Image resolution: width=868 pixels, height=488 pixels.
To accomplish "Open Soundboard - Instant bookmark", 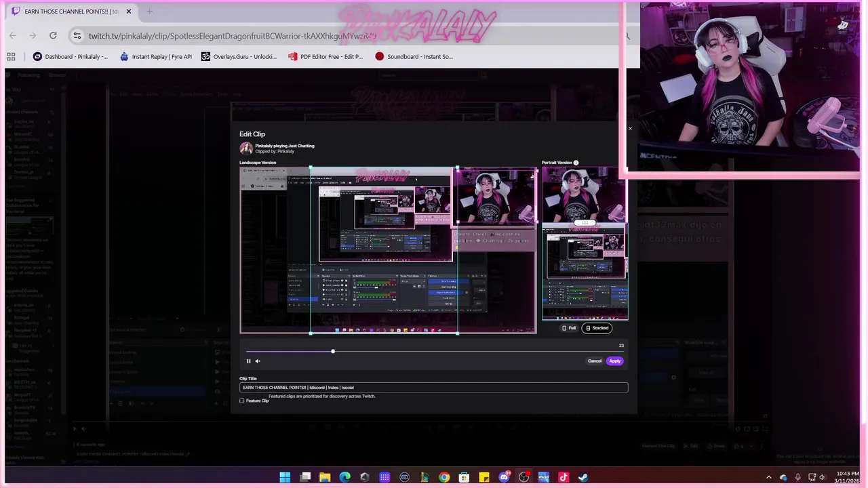I will (413, 56).
